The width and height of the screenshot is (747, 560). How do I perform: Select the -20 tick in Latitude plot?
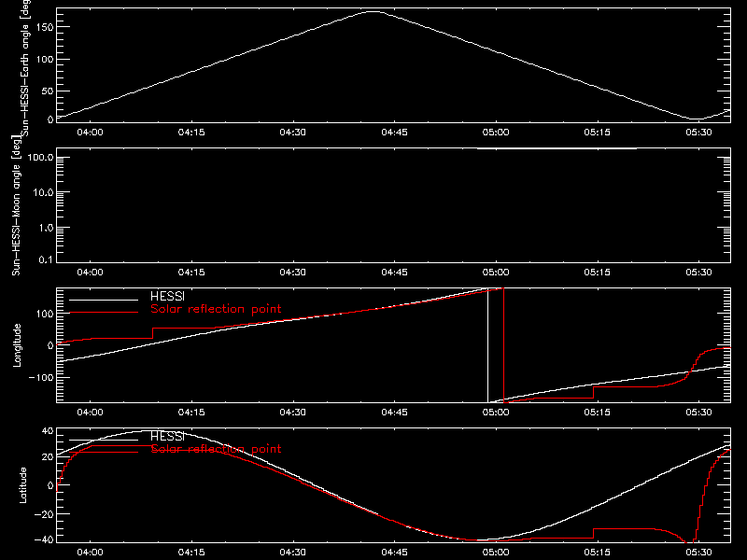[44, 514]
